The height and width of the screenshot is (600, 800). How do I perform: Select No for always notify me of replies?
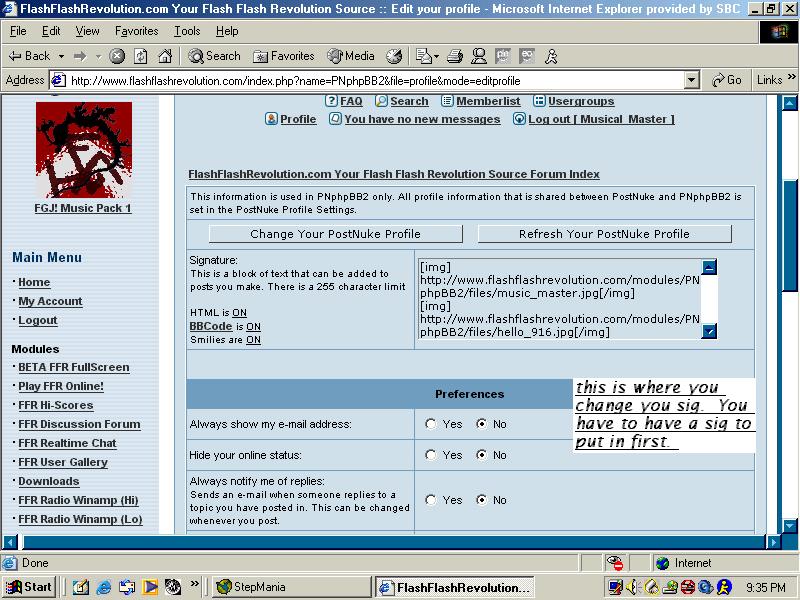click(481, 500)
